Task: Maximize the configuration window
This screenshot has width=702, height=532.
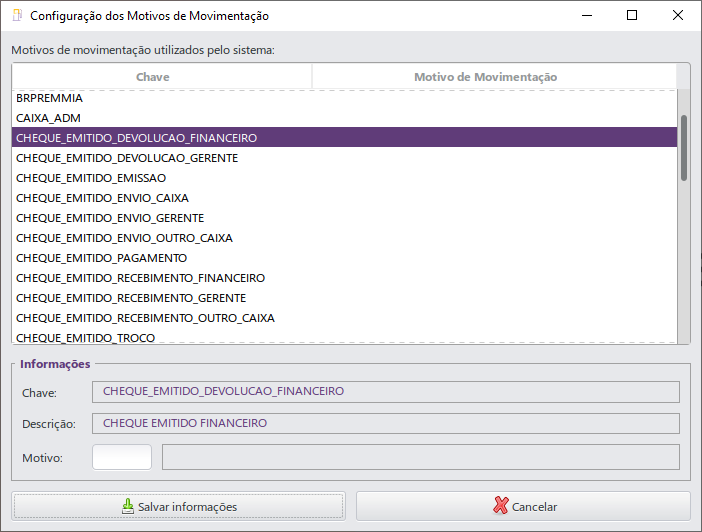Action: point(632,16)
